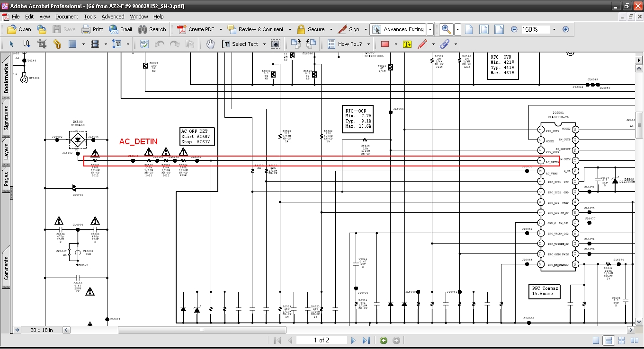Open the Select Text tool dropdown
The image size is (644, 349).
(264, 44)
